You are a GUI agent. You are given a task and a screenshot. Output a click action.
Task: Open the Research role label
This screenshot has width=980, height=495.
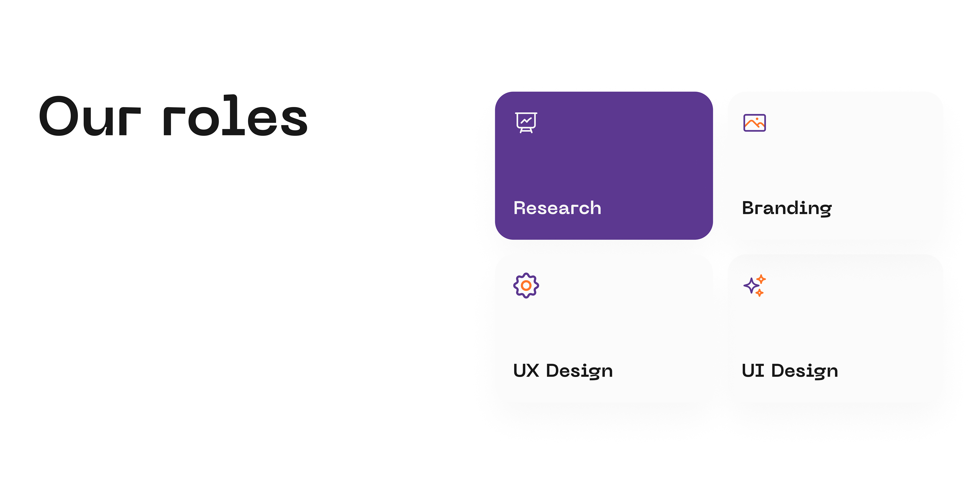point(557,208)
